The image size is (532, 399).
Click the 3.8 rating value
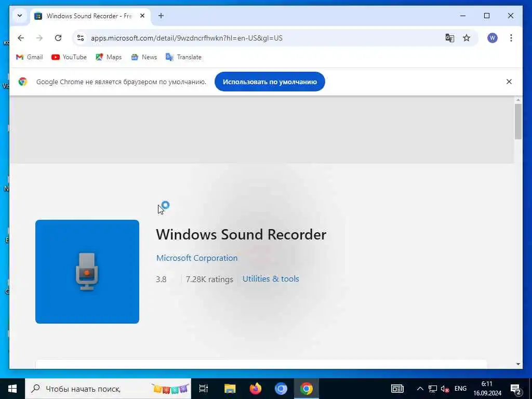click(161, 279)
